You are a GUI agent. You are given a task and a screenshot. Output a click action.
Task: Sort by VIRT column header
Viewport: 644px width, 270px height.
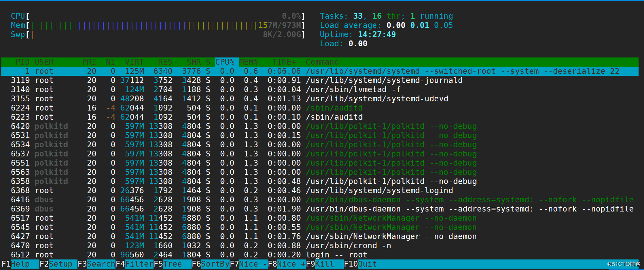[x=135, y=62]
